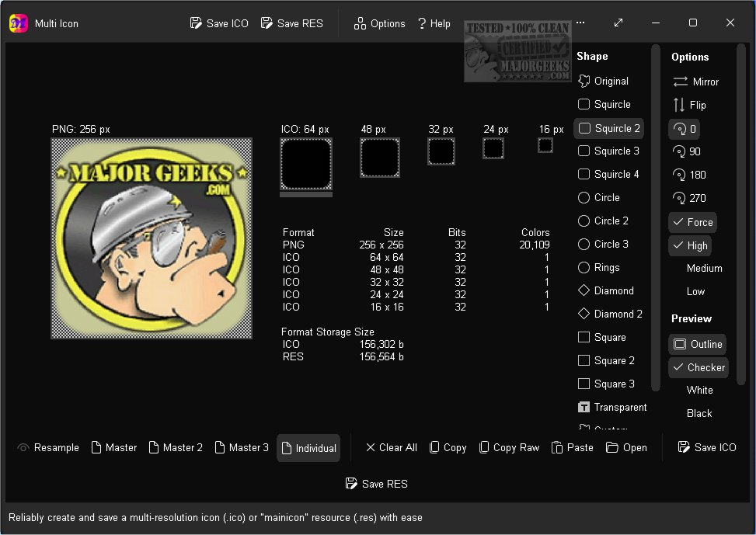Open the Options menu
This screenshot has width=756, height=535.
pyautogui.click(x=379, y=23)
